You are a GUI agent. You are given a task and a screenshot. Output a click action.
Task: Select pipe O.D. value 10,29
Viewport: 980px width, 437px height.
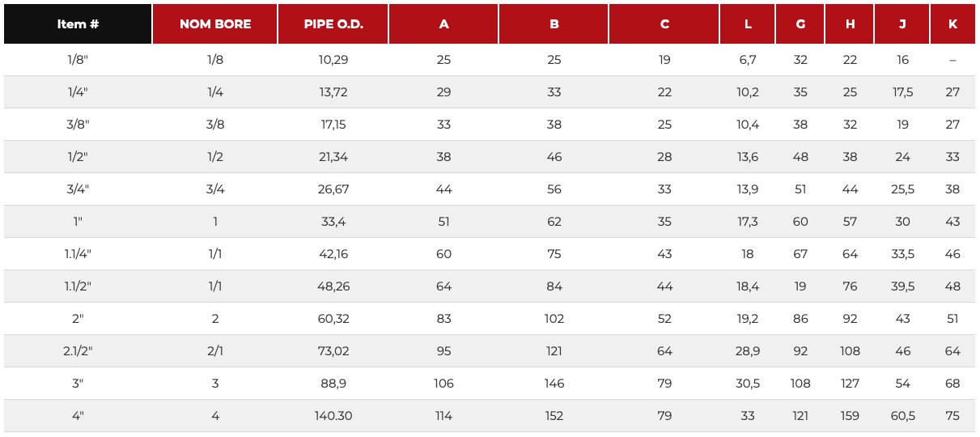coord(333,60)
